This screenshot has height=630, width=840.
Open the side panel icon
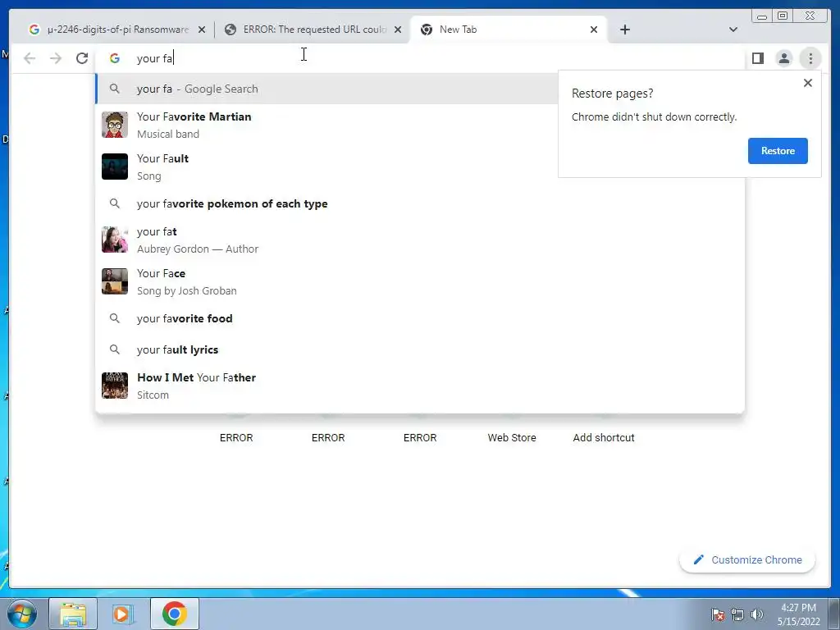(757, 58)
